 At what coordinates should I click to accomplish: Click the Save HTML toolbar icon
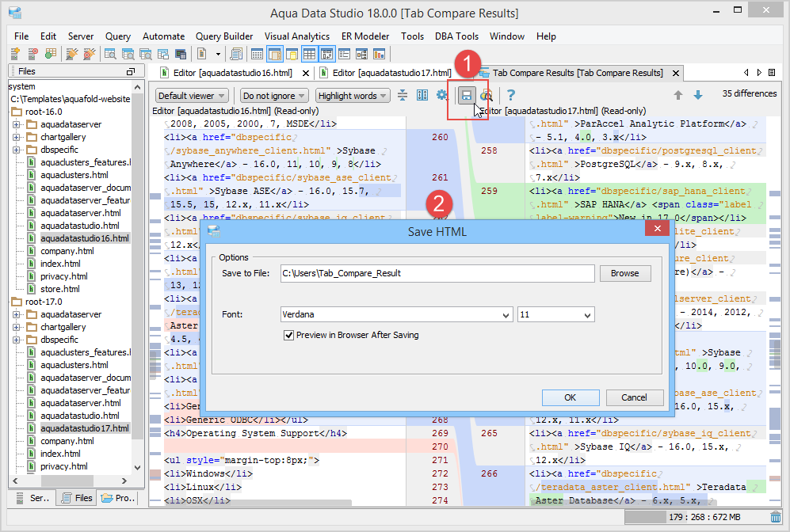pos(467,96)
